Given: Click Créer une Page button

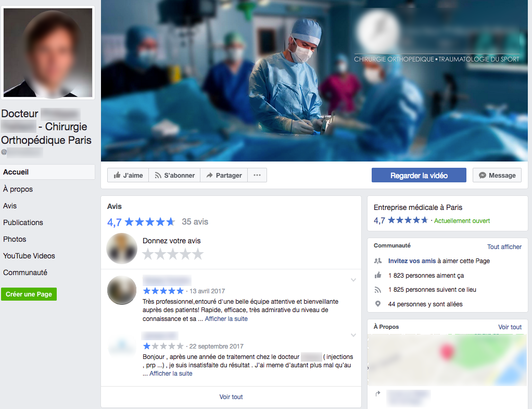Looking at the screenshot, I should 29,294.
